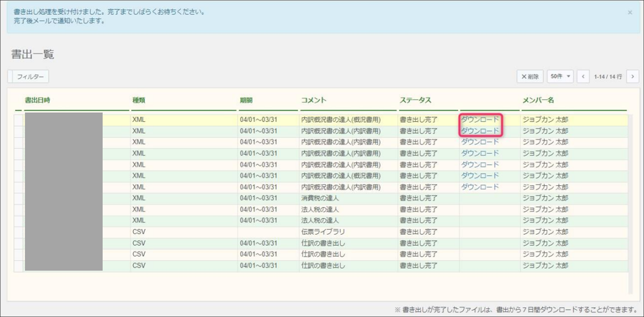
Task: Sort by 種類 column header
Action: [139, 100]
